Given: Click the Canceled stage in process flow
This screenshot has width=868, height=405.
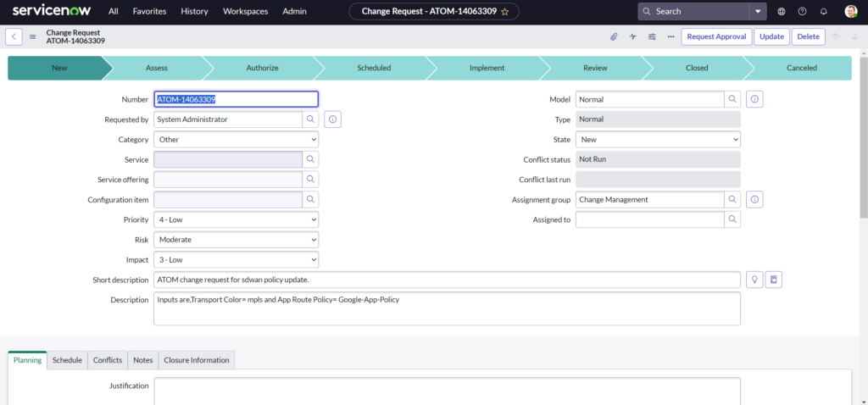Looking at the screenshot, I should (802, 68).
